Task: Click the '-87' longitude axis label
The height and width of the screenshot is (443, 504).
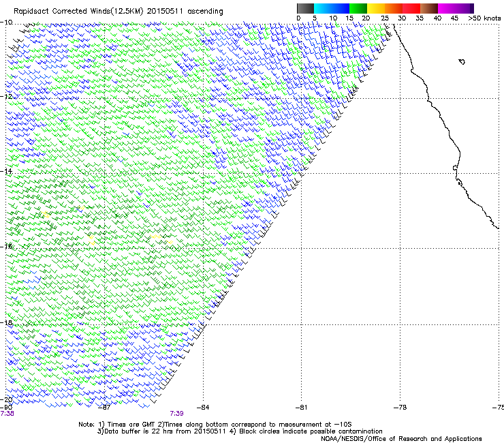Action: coord(104,408)
